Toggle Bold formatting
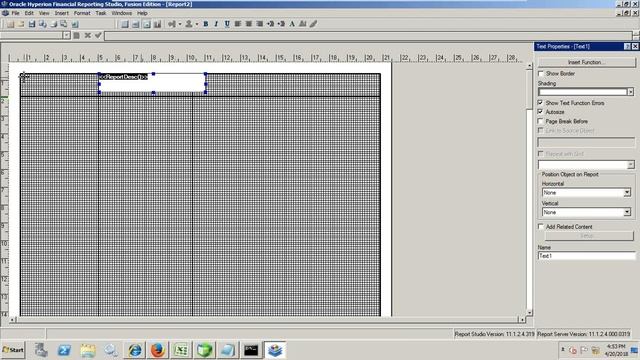The height and width of the screenshot is (360, 640). (206, 24)
